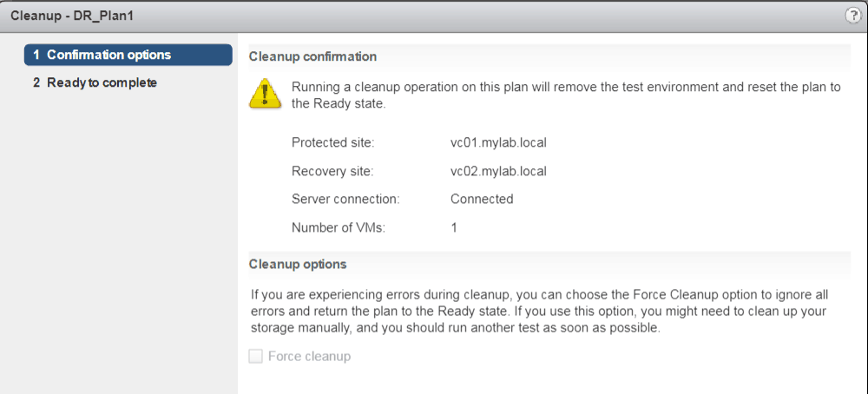Enable the Force cleanup checkbox

[256, 357]
